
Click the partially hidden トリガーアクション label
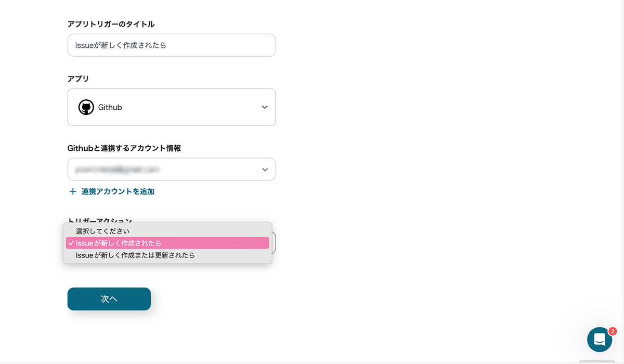[x=100, y=220]
